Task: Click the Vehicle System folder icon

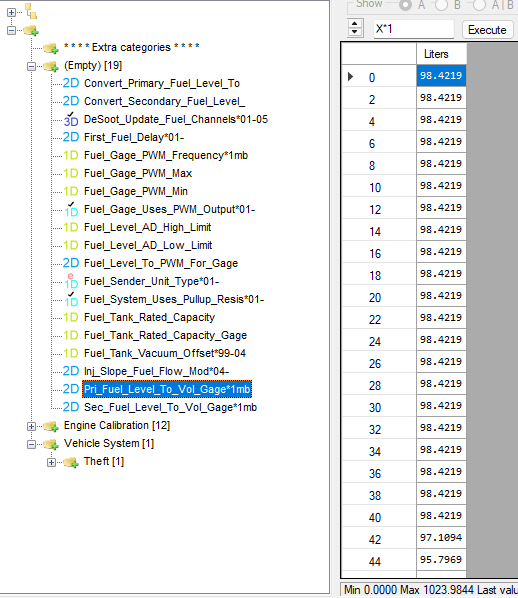Action: click(x=51, y=444)
